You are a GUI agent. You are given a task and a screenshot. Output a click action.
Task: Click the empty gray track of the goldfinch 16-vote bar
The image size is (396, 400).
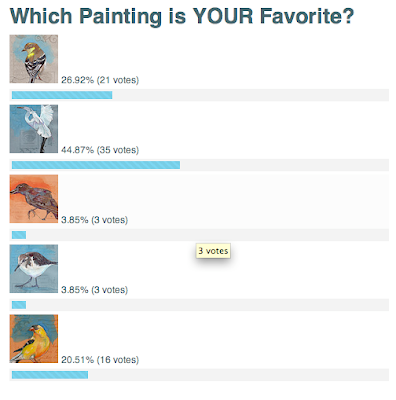(238, 375)
